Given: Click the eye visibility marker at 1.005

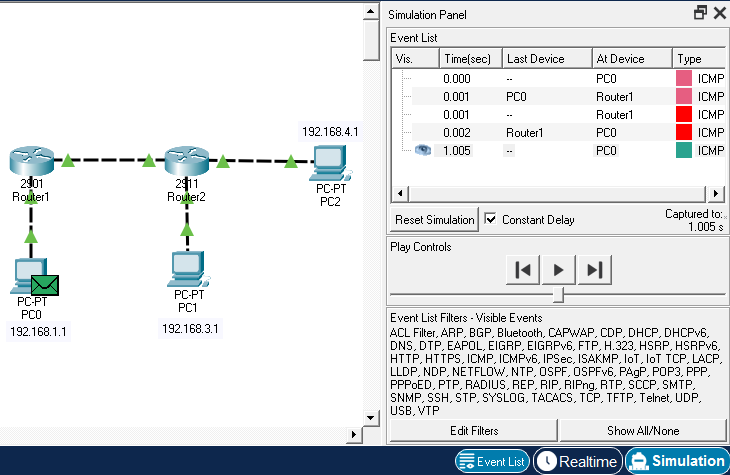Looking at the screenshot, I should pyautogui.click(x=422, y=150).
